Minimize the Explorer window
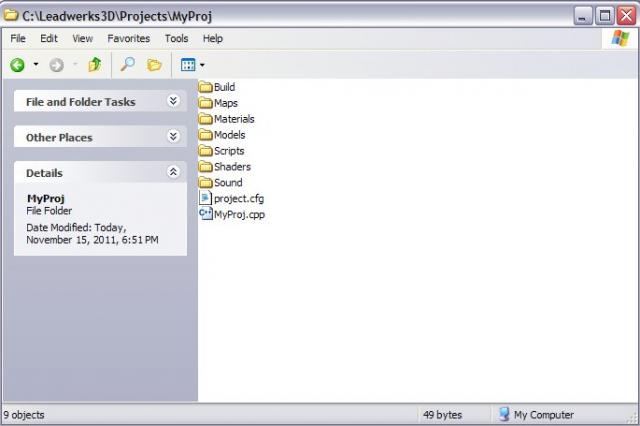The image size is (640, 426). (x=583, y=16)
